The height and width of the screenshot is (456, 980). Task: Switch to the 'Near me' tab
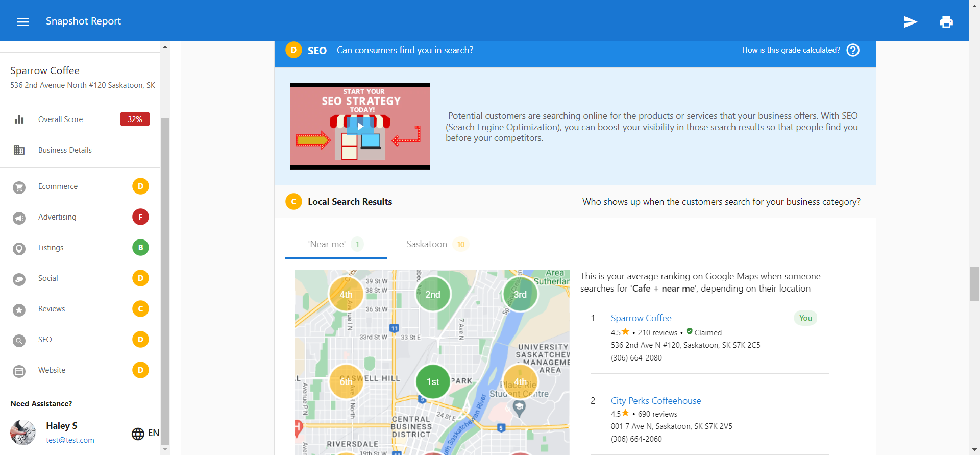click(x=335, y=244)
